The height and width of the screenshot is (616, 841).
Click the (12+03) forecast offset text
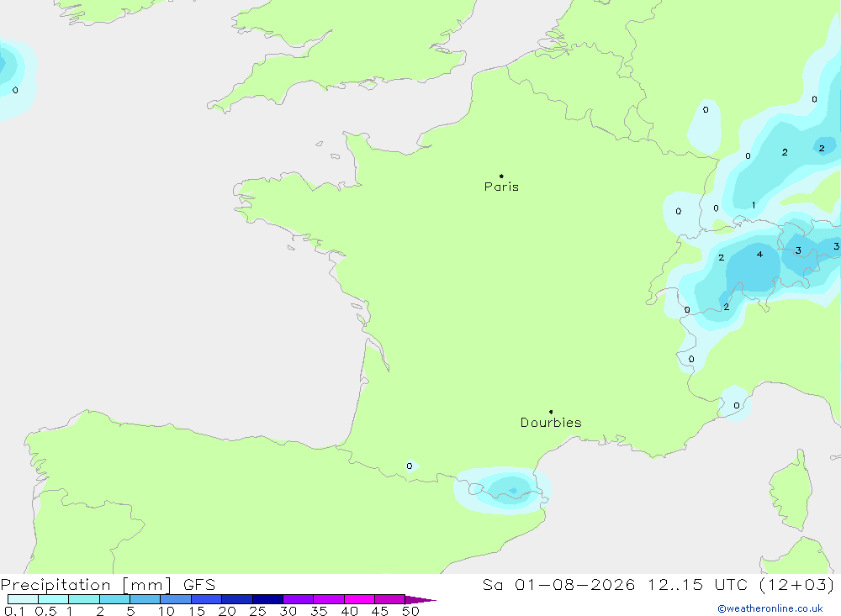[x=797, y=585]
